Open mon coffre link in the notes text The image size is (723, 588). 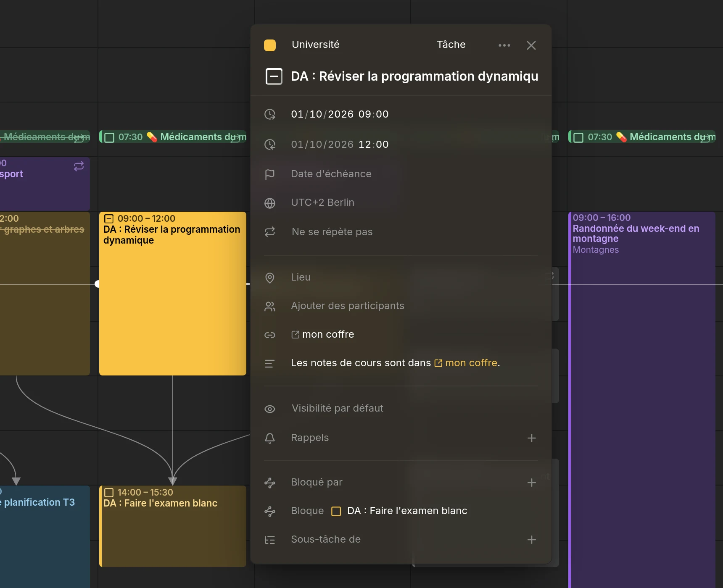pos(466,363)
